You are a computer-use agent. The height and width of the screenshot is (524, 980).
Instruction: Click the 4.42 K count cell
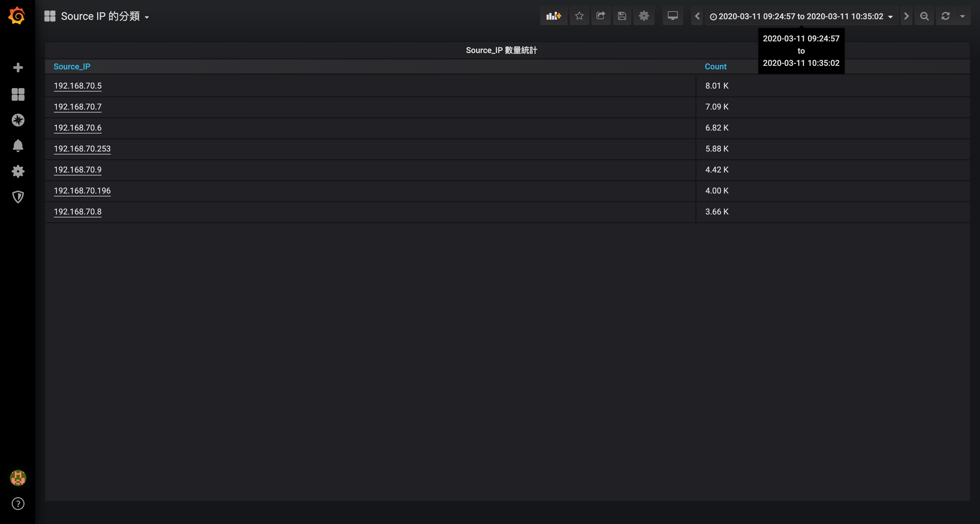[x=833, y=170]
